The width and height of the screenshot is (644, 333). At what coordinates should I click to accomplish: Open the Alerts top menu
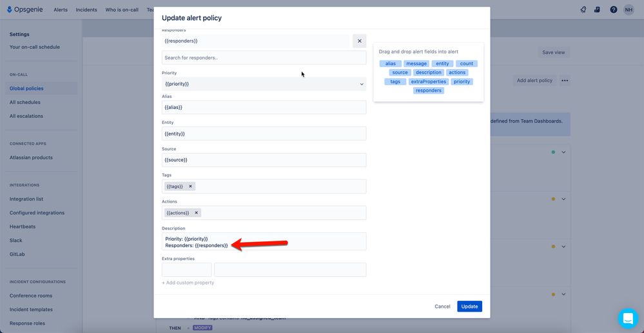61,10
